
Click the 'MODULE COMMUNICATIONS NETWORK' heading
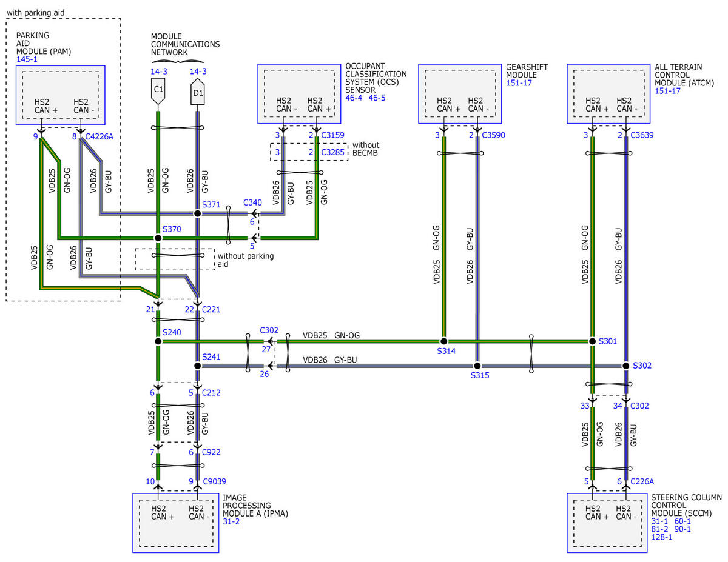click(x=186, y=44)
